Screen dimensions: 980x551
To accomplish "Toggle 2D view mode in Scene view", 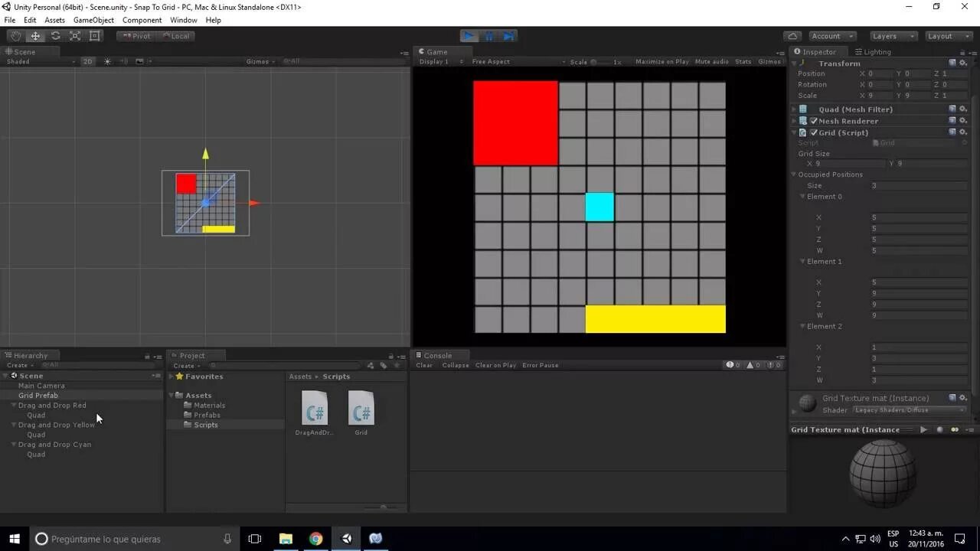I will [87, 61].
